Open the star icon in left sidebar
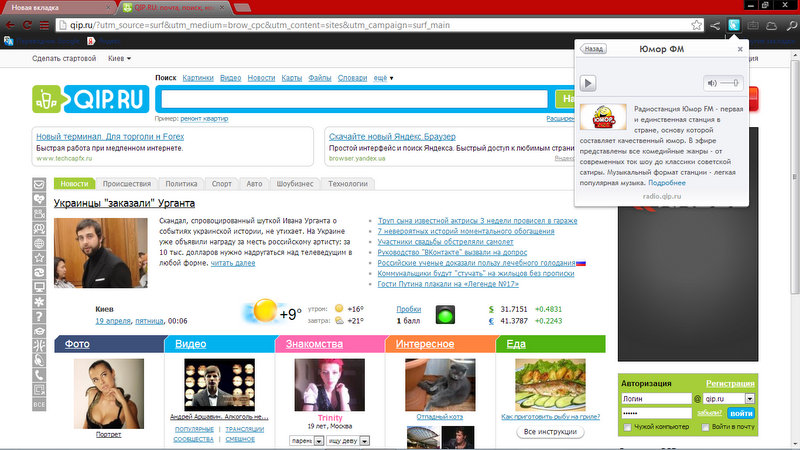This screenshot has height=450, width=800. (39, 258)
